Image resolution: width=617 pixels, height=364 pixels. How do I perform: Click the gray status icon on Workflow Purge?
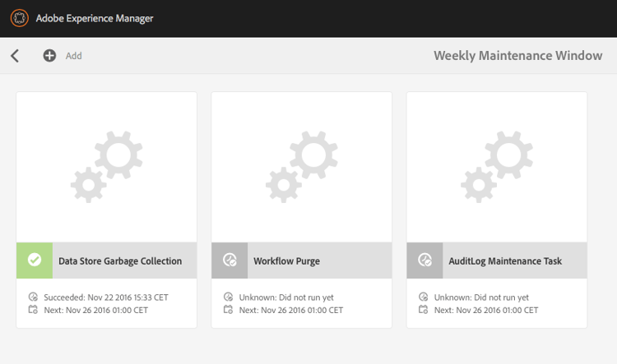click(230, 260)
